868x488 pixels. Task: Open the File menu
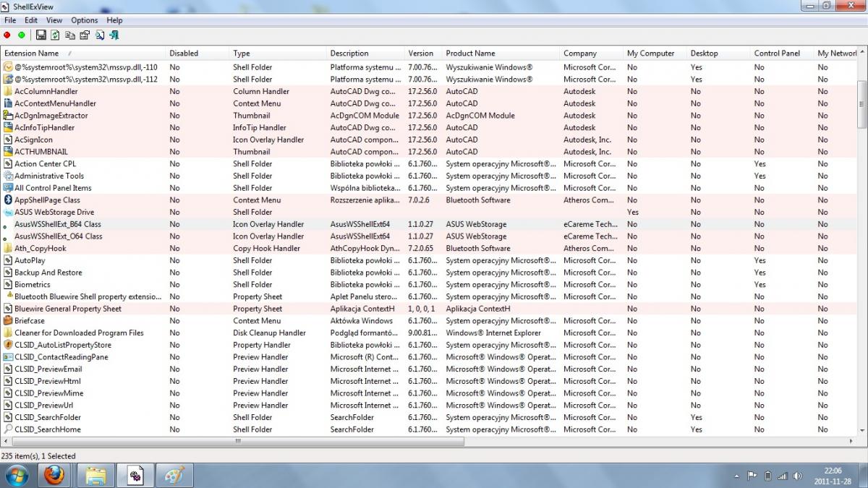pos(10,20)
